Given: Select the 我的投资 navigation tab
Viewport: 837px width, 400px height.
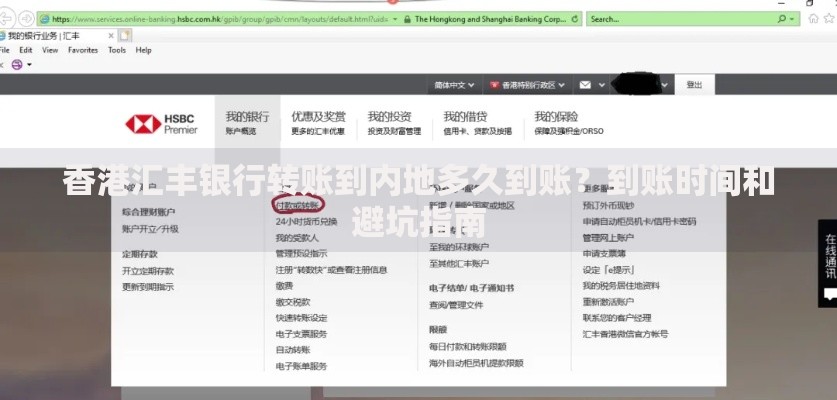Looking at the screenshot, I should [x=394, y=122].
